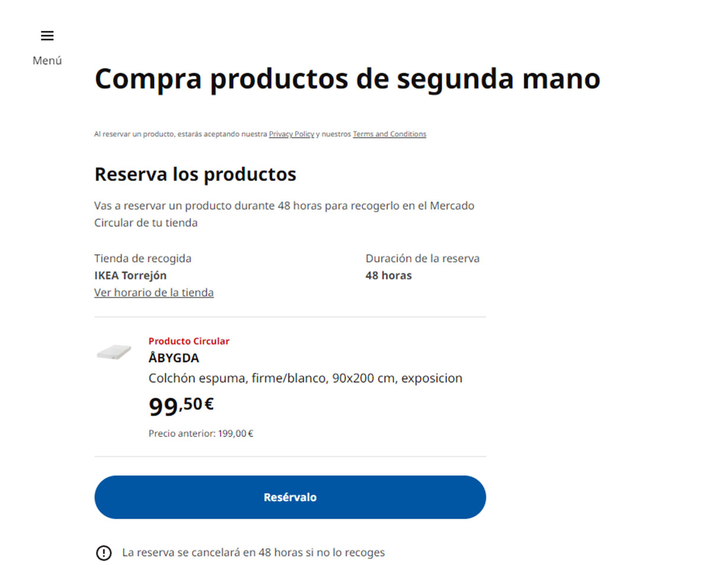Click the reservation cancellation notice text

tap(254, 552)
